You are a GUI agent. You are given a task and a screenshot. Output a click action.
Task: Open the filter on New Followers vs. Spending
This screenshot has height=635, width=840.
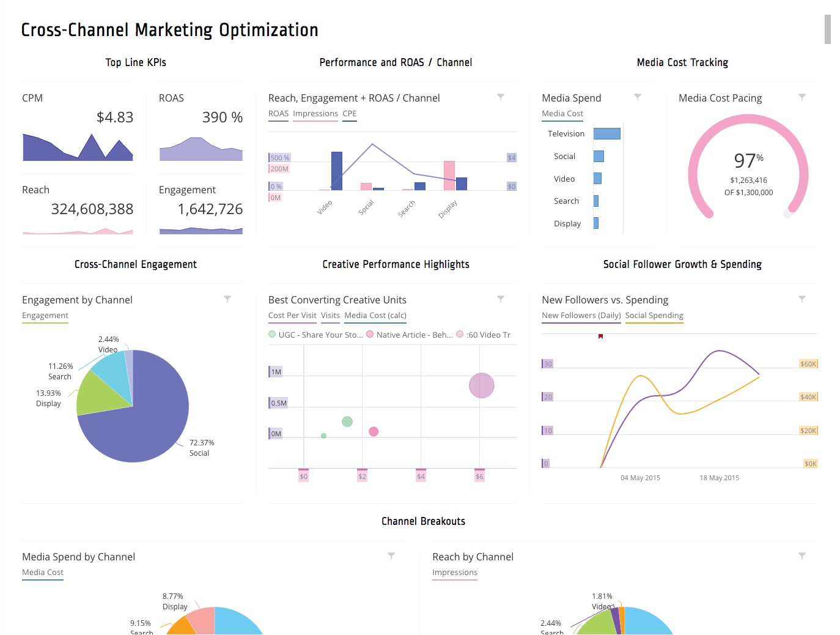[x=801, y=299]
